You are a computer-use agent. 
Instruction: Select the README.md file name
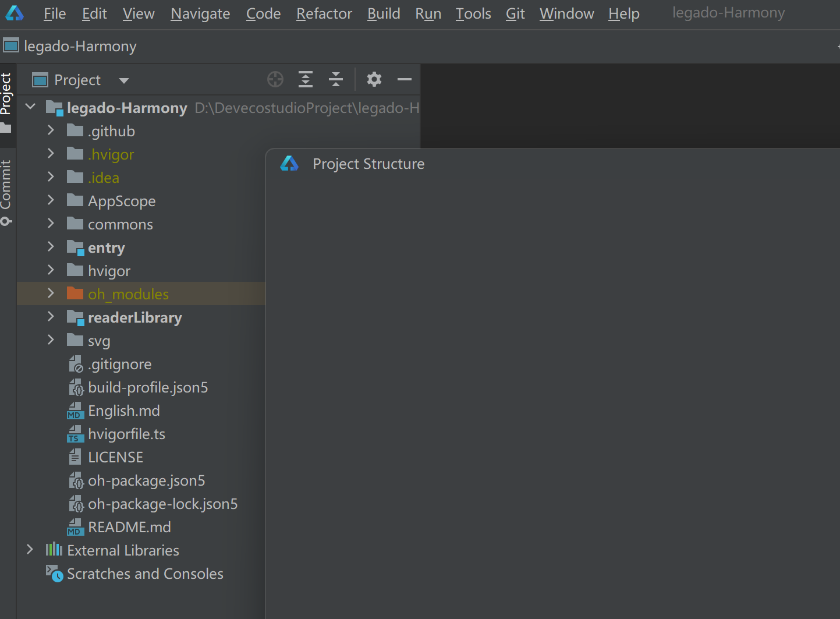point(129,527)
